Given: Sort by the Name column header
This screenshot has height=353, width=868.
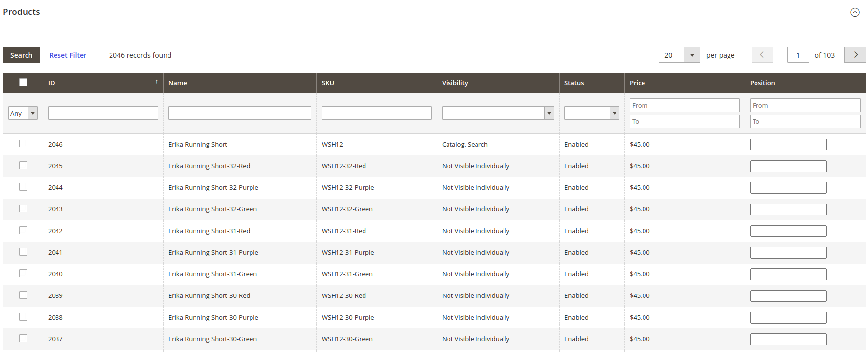Looking at the screenshot, I should (x=178, y=83).
